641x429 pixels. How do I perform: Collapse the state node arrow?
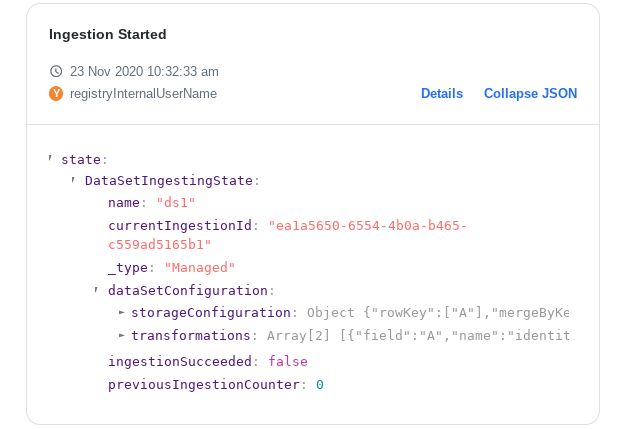click(50, 158)
